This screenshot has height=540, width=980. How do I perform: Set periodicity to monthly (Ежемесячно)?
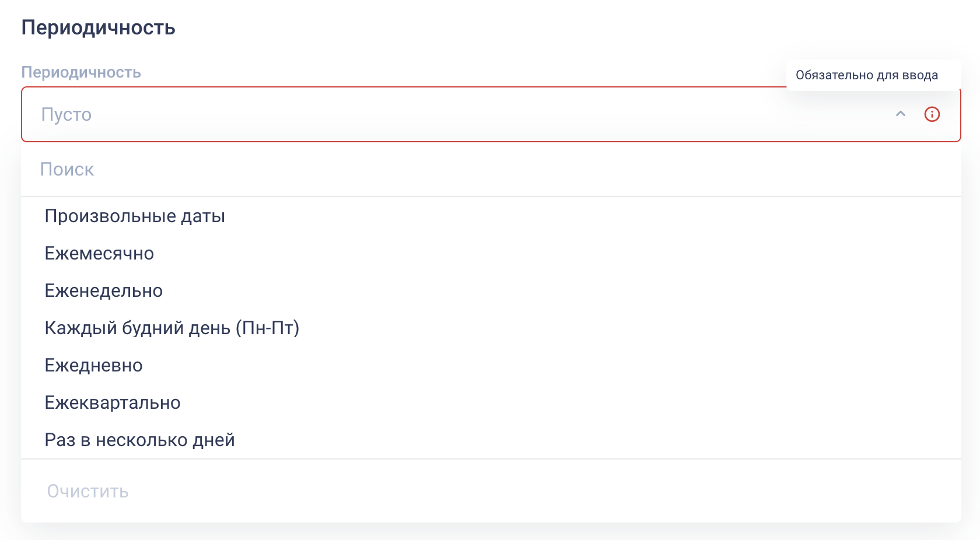pos(99,254)
